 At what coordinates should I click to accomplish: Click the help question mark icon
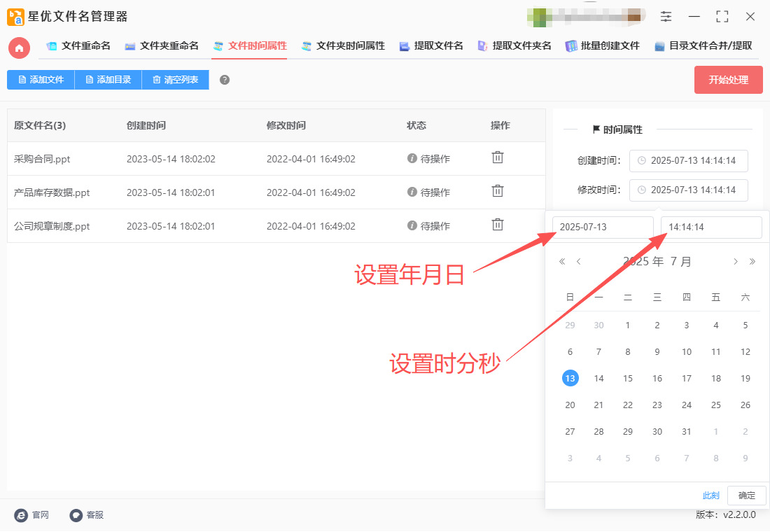pos(225,80)
